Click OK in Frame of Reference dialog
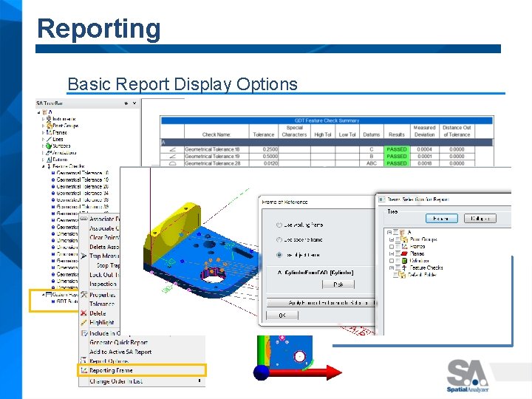The height and width of the screenshot is (399, 532). (x=282, y=316)
